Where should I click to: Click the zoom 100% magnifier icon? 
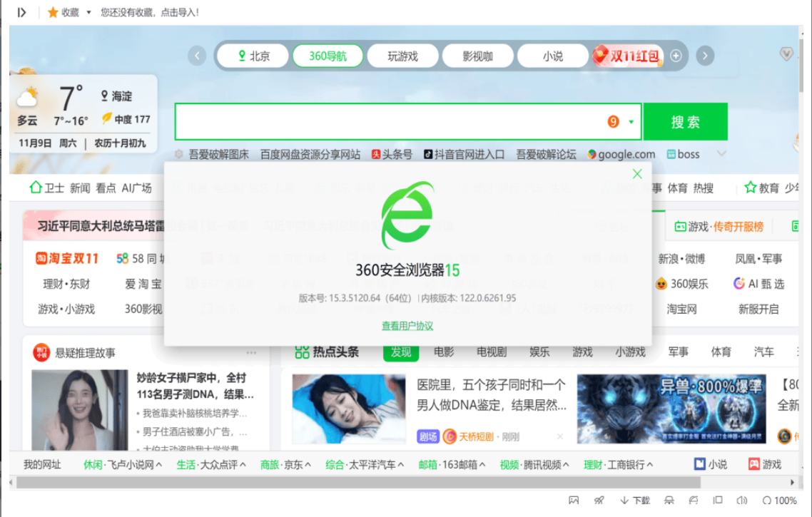[767, 501]
